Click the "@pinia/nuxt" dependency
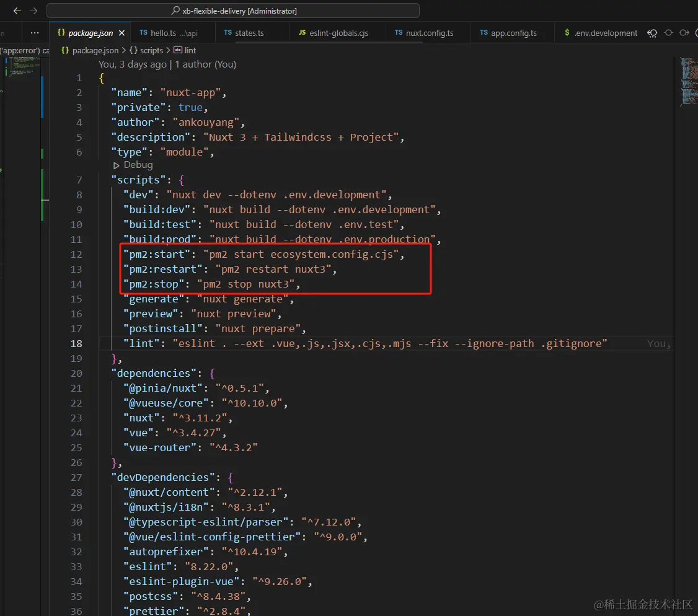The image size is (698, 616). pyautogui.click(x=162, y=388)
